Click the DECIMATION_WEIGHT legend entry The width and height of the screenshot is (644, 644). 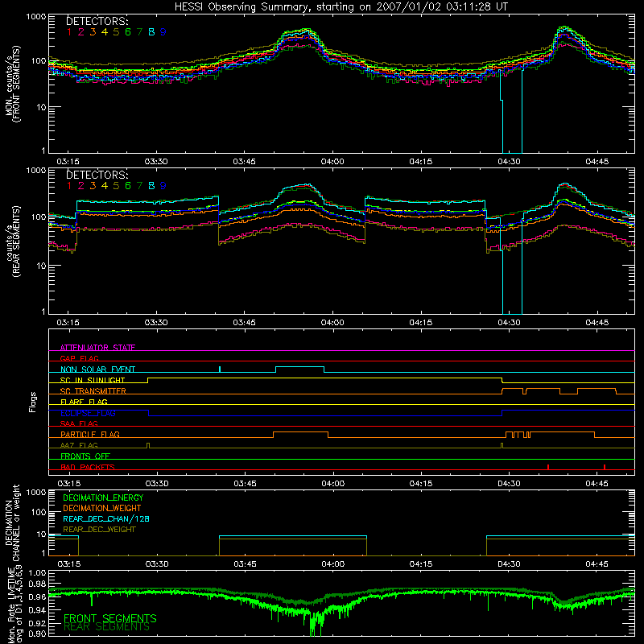(102, 508)
